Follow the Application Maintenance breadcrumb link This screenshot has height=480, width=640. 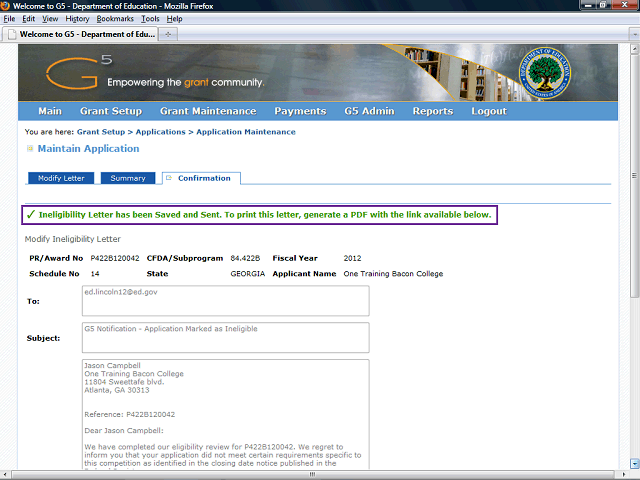coord(246,132)
